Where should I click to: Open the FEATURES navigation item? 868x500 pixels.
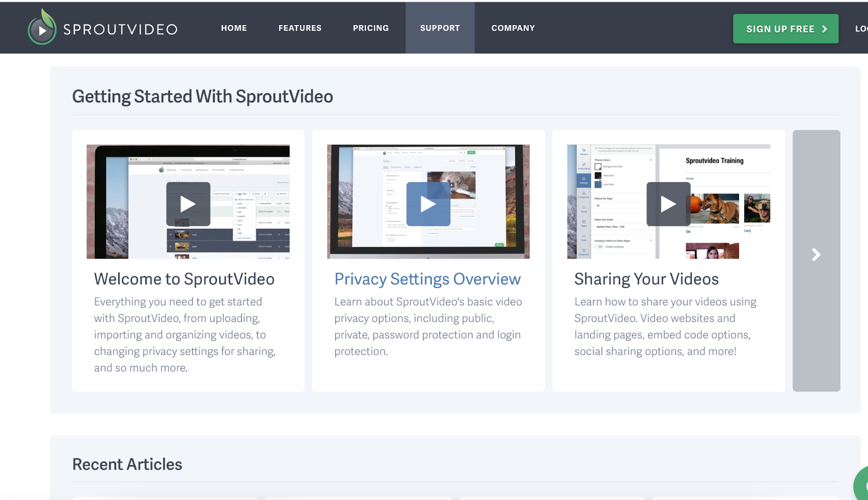[x=300, y=28]
